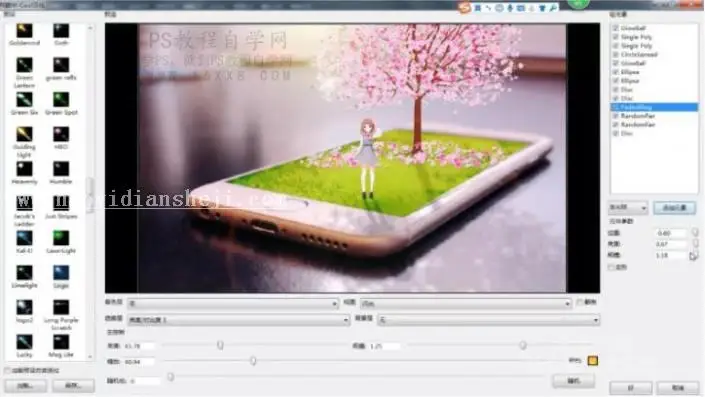This screenshot has height=397, width=705.
Task: Choose the LaserLight green preset icon
Action: click(x=61, y=238)
